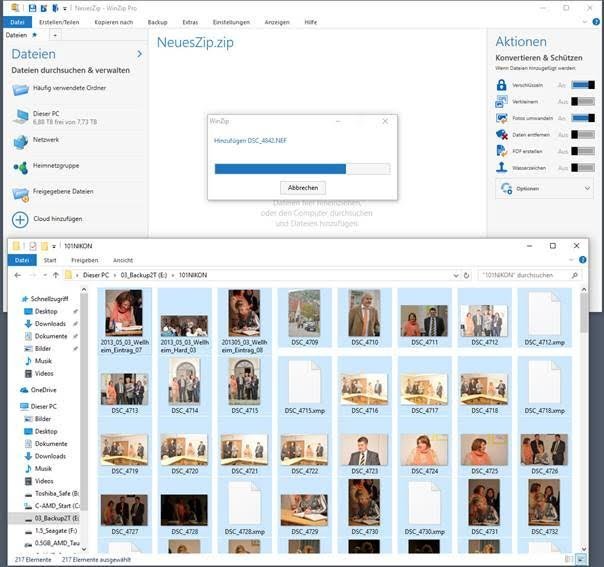Screen dimensions: 604x567
Task: Click Cloud hinzufügen plus icon
Action: click(20, 220)
